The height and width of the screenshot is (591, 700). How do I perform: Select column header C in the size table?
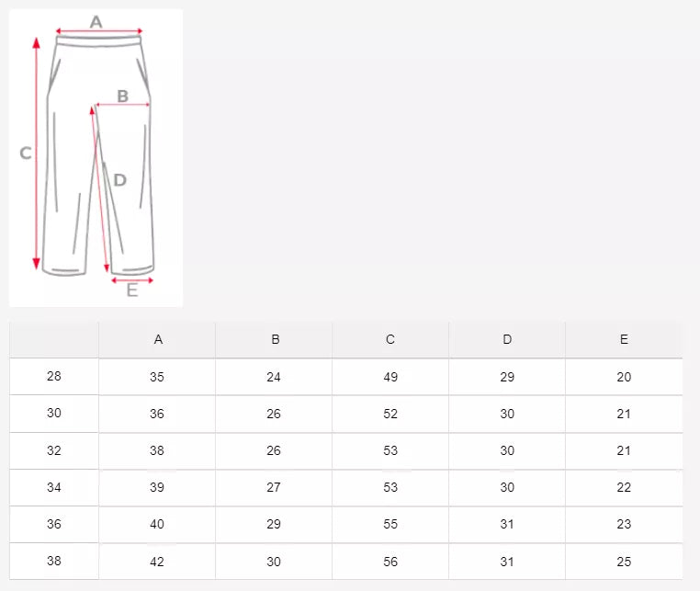[x=390, y=340]
